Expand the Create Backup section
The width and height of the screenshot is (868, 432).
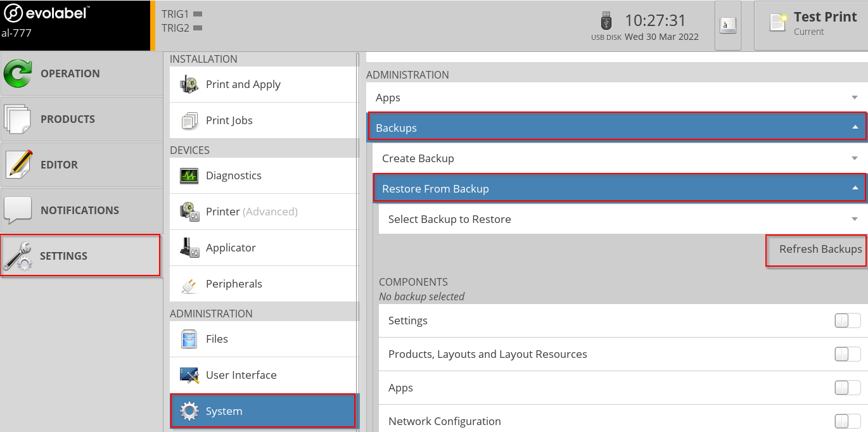(620, 158)
